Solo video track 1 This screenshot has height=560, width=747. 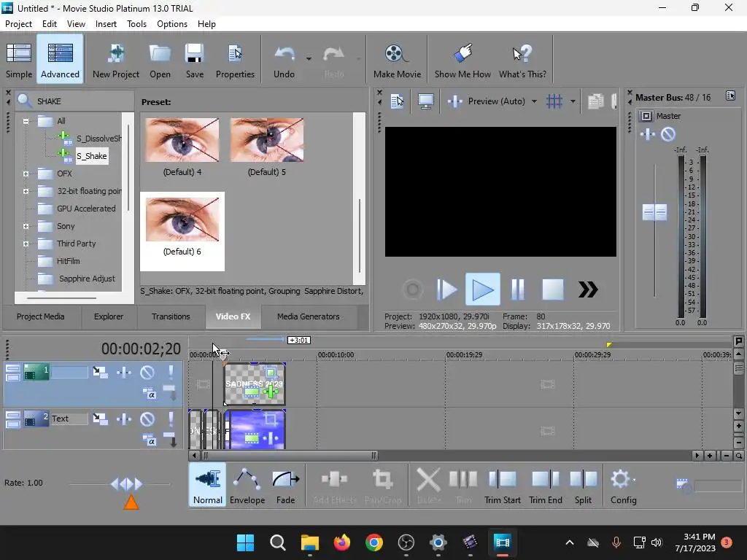[x=171, y=373]
